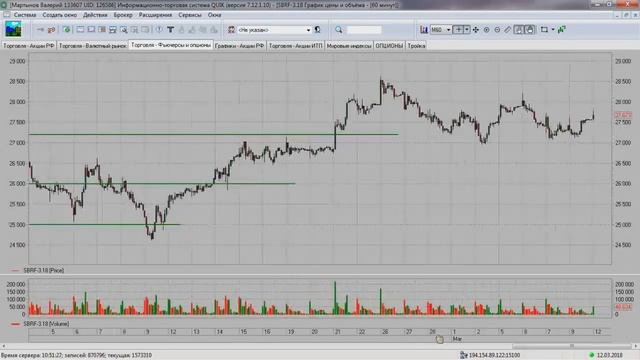
Task: Click the horizontal scrollbar thumb under the chart
Action: pyautogui.click(x=572, y=346)
